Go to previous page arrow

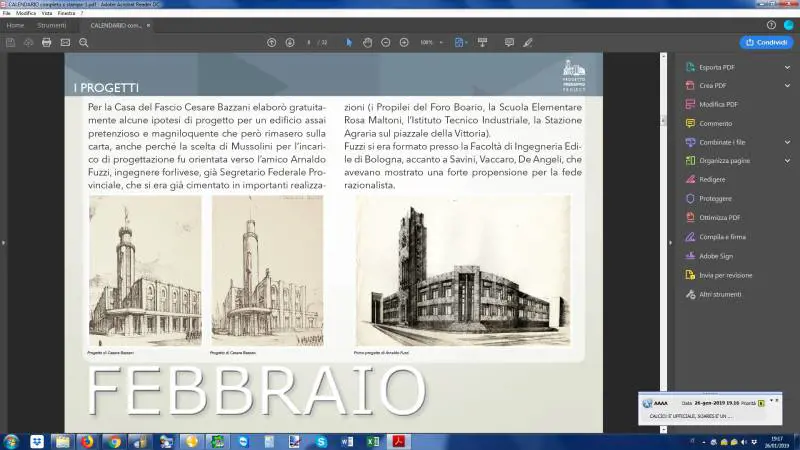pos(271,43)
